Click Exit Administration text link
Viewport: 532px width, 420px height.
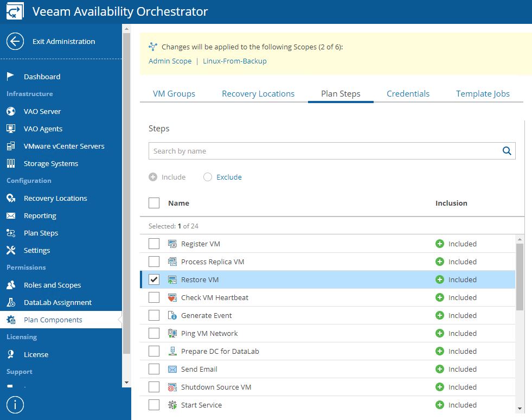click(64, 41)
